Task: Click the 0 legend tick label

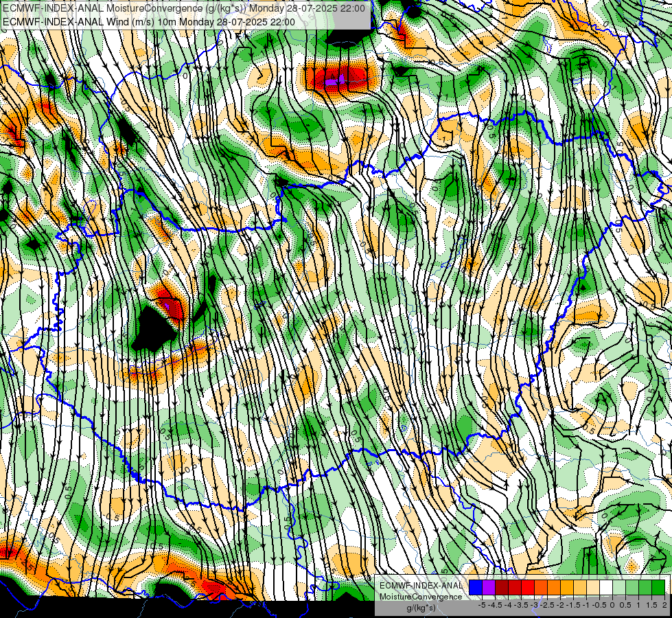Action: point(612,605)
